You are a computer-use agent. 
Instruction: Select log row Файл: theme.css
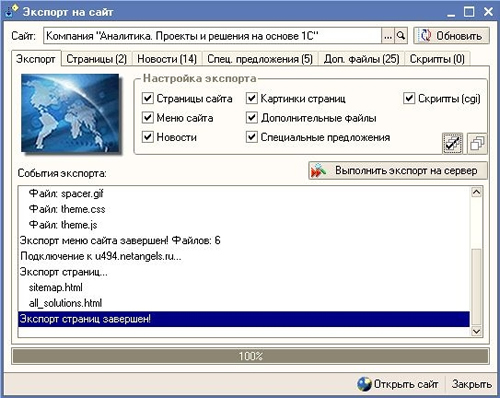tap(244, 209)
